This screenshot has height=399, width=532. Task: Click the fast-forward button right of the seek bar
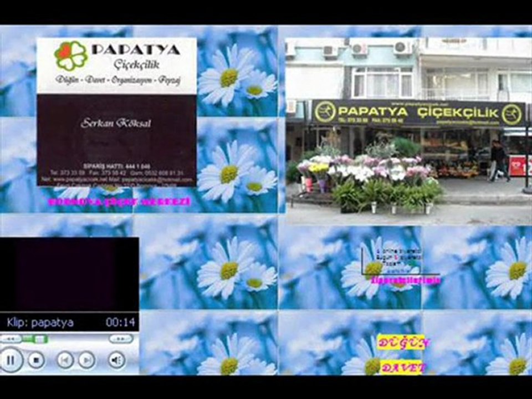[x=121, y=339]
